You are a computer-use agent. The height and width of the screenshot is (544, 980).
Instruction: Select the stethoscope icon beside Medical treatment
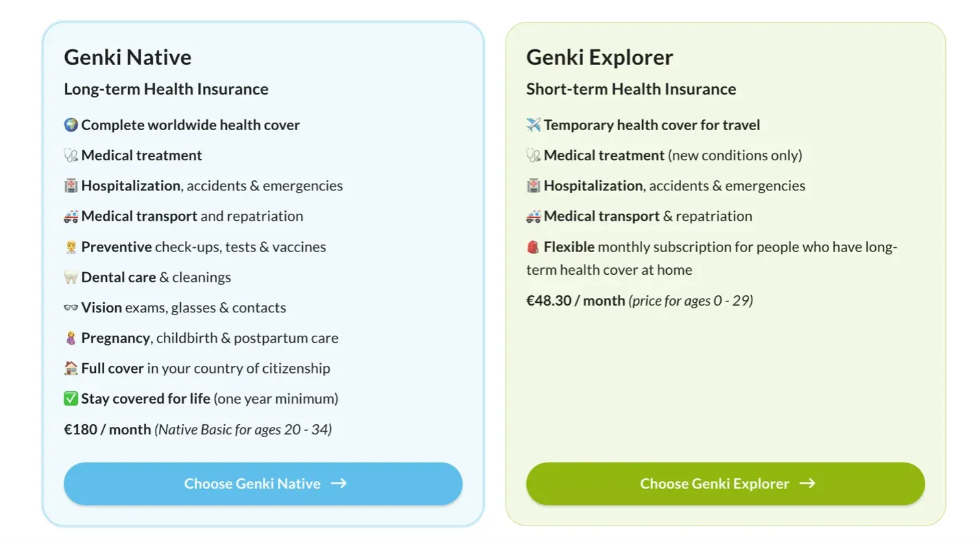tap(71, 155)
